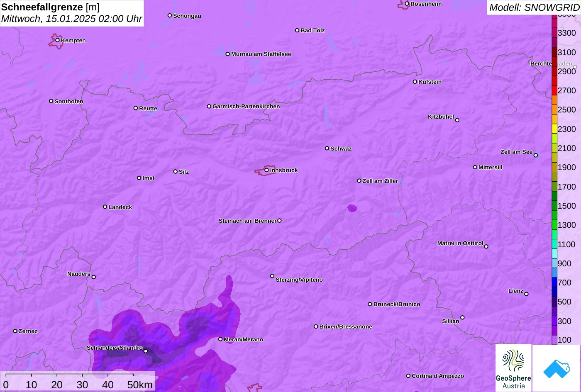Viewport: 581px width, 392px height.
Task: Click the "Brixen/Bressanone" label
Action: (346, 326)
